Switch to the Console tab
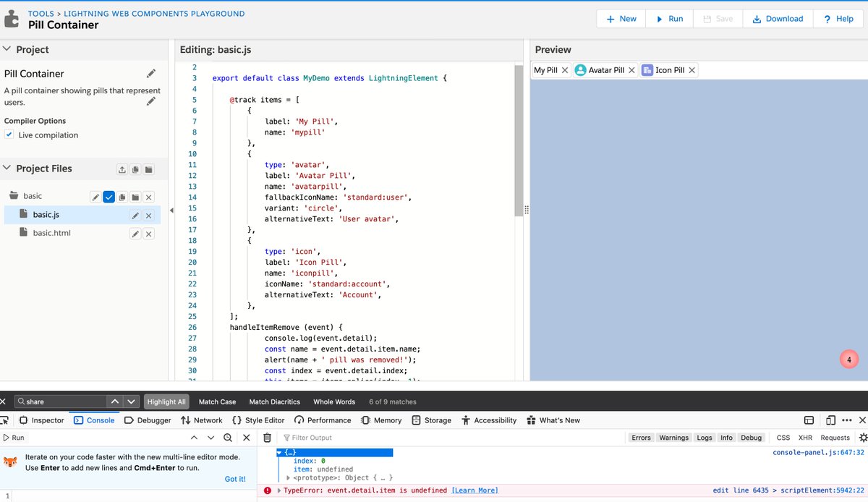Image resolution: width=868 pixels, height=502 pixels. [94, 420]
